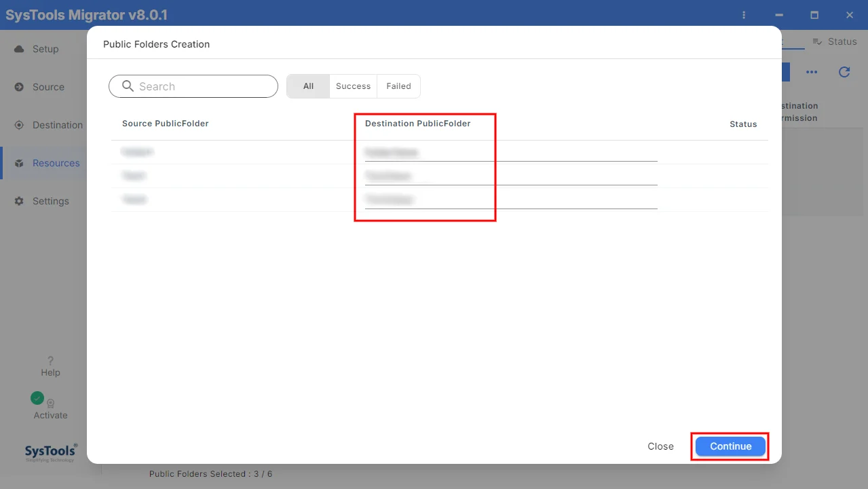Viewport: 868px width, 489px height.
Task: Click the Activate license icon
Action: click(x=50, y=403)
